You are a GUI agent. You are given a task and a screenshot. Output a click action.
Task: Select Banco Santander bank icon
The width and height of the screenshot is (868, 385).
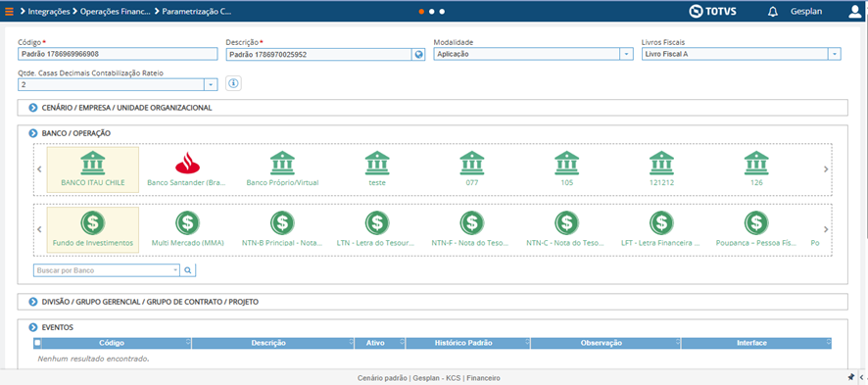tap(187, 169)
